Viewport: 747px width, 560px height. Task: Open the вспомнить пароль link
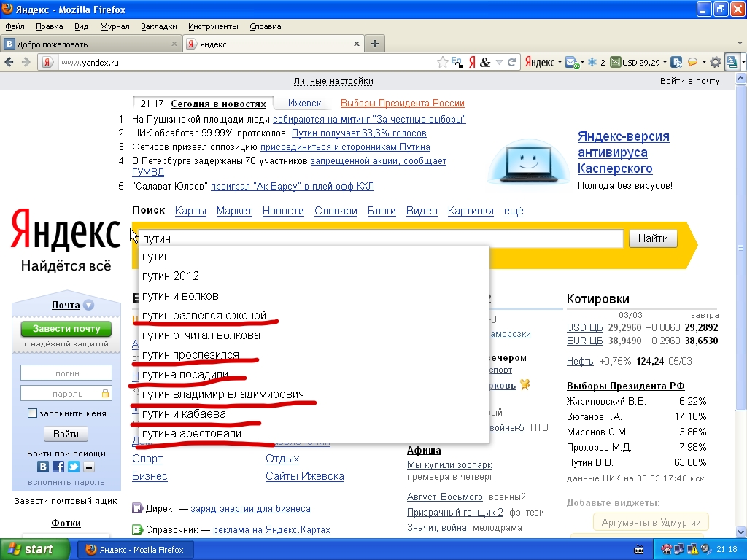[x=66, y=482]
